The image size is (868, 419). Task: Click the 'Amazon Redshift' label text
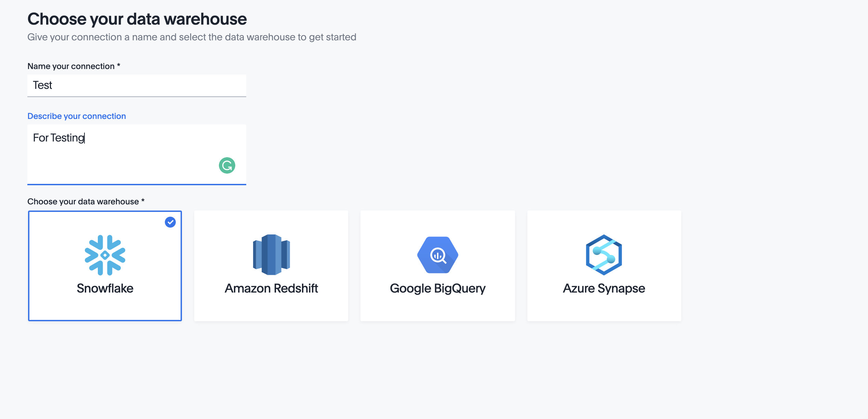pyautogui.click(x=271, y=288)
